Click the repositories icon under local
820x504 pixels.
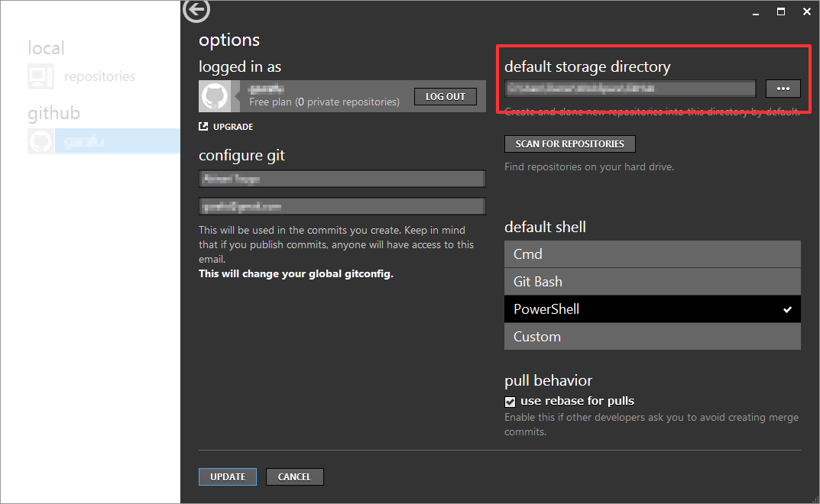coord(40,76)
